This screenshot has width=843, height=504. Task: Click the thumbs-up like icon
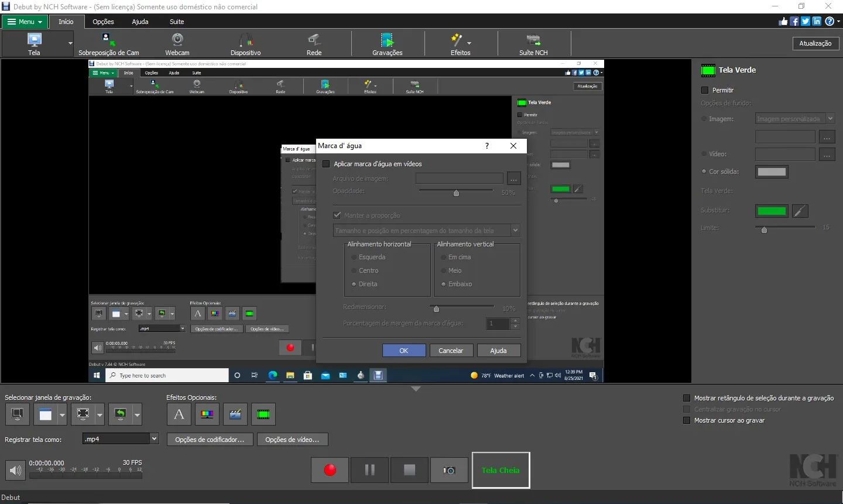point(783,21)
